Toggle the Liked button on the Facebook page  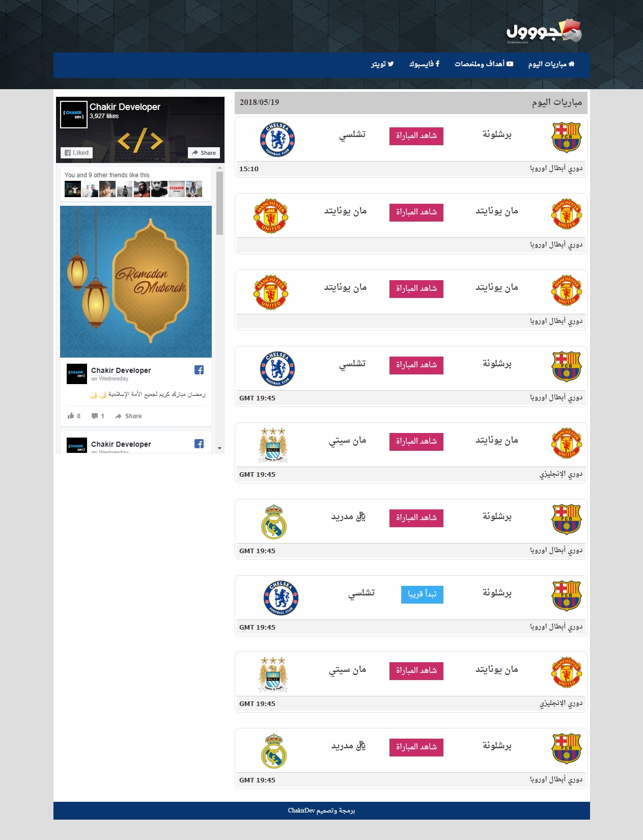pos(77,153)
